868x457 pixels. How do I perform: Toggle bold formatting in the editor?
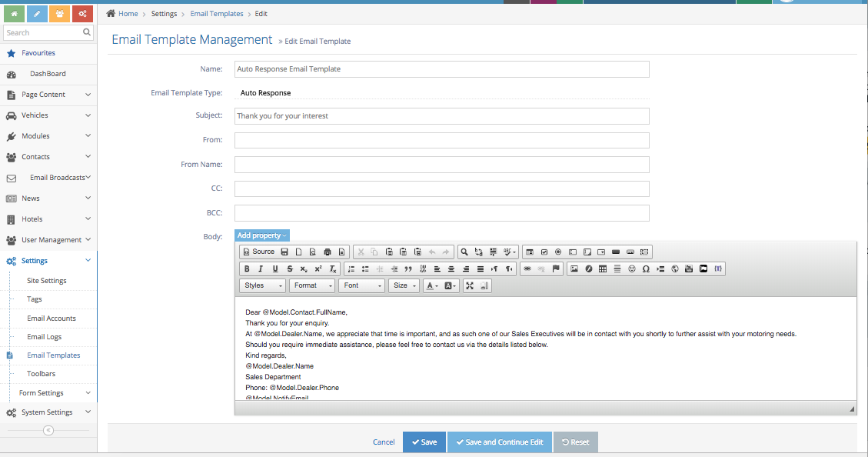[x=247, y=269]
